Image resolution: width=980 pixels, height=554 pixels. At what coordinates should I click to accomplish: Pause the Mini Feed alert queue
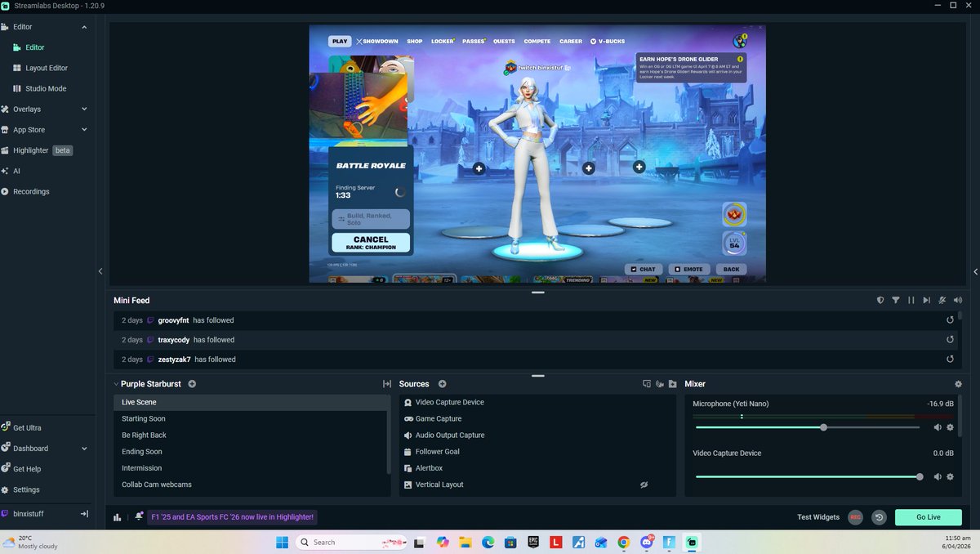911,301
